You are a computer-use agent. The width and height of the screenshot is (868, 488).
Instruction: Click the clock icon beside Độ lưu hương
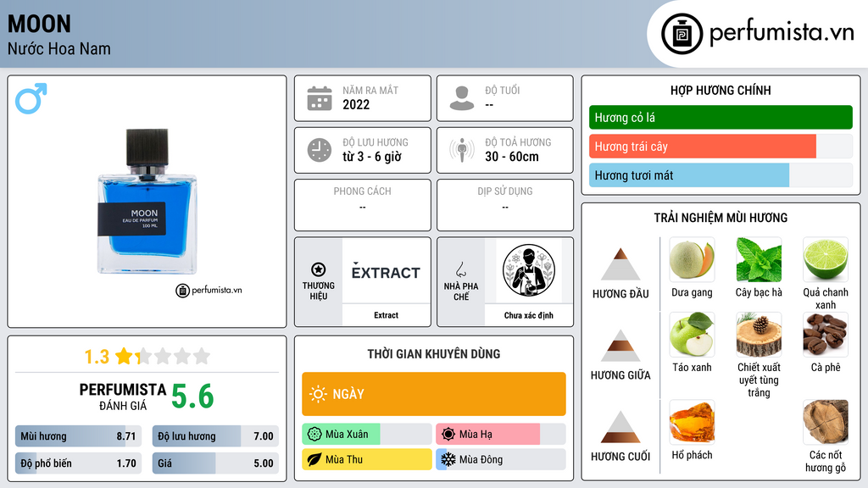(x=320, y=150)
